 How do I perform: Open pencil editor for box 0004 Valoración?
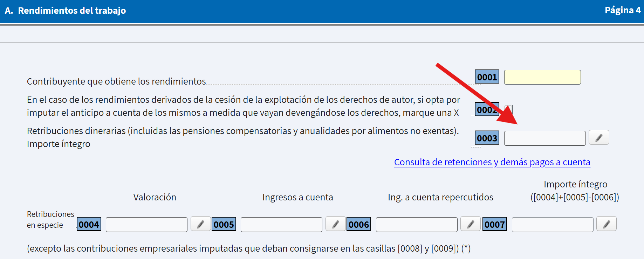pyautogui.click(x=201, y=224)
